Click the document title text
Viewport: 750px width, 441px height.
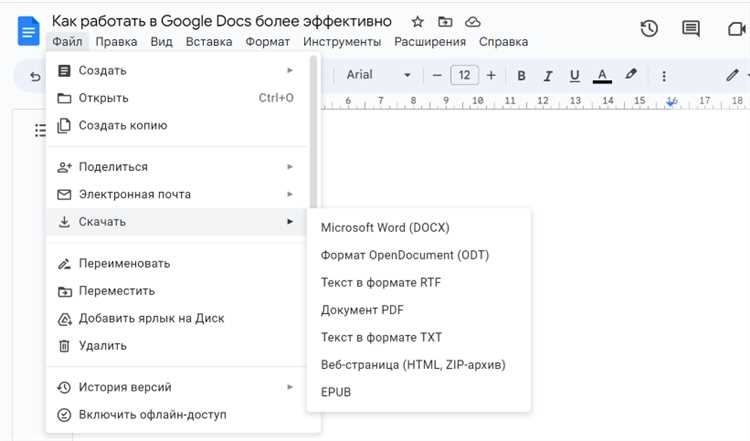(x=221, y=22)
